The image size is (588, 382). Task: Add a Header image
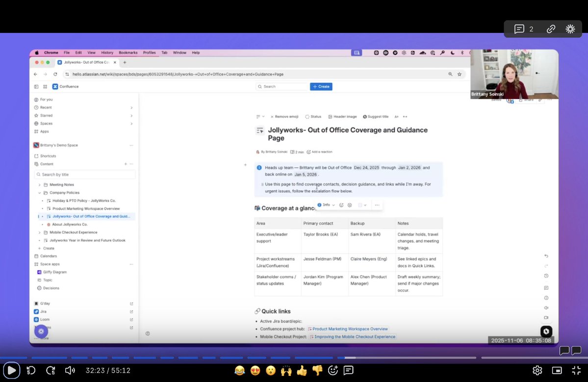point(342,117)
